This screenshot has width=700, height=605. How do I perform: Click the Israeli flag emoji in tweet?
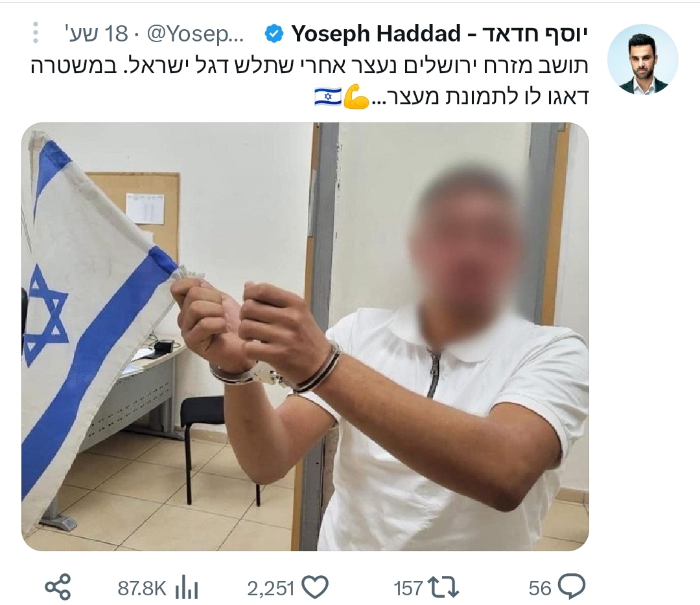click(328, 96)
